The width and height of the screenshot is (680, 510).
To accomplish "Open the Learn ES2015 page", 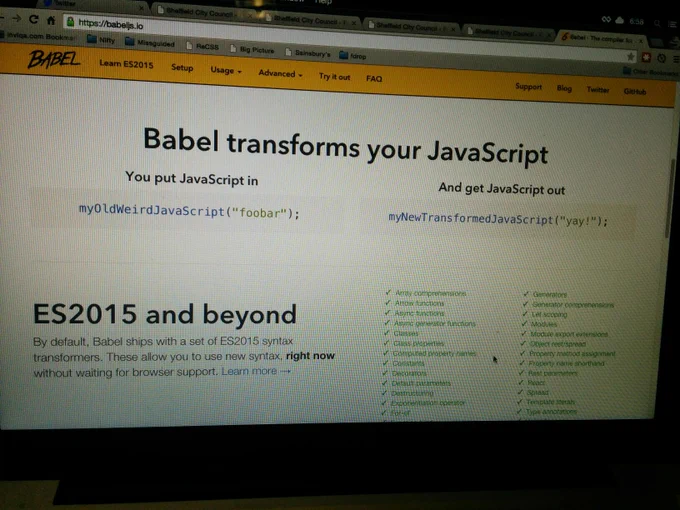I will (126, 64).
